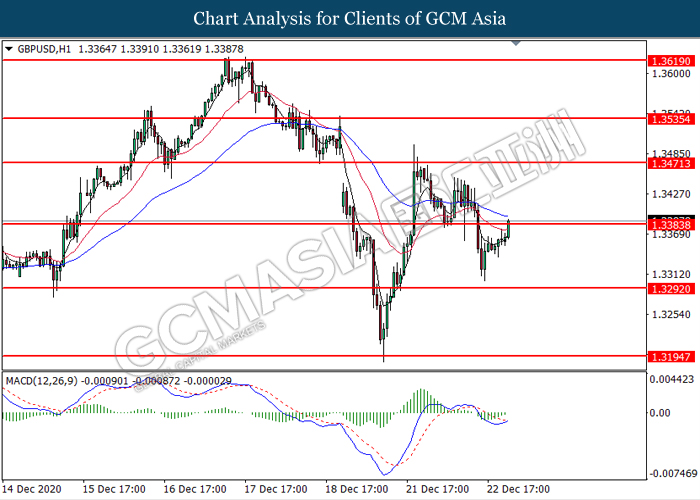Select the GBPUSD,H1 symbol label

click(44, 49)
